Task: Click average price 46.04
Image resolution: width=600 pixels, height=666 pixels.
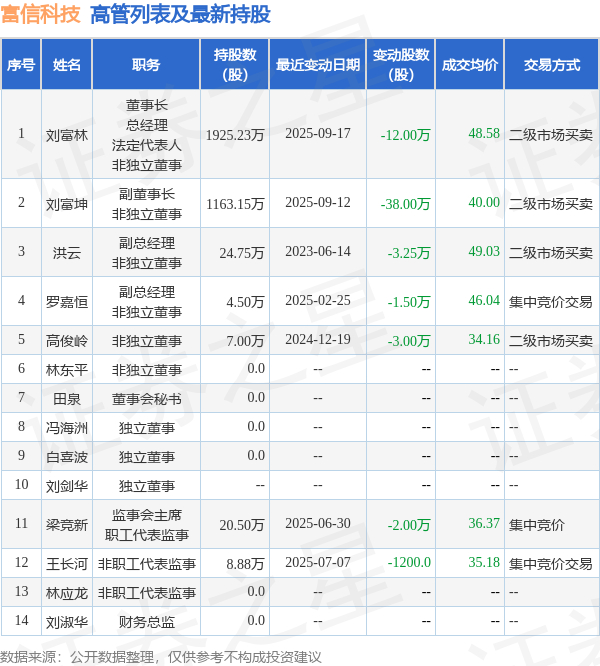Action: point(484,300)
